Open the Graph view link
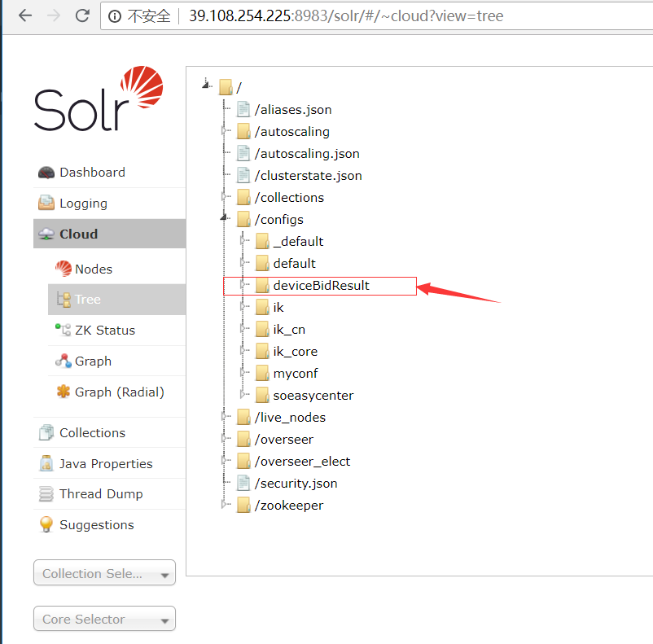This screenshot has width=653, height=644. 94,361
